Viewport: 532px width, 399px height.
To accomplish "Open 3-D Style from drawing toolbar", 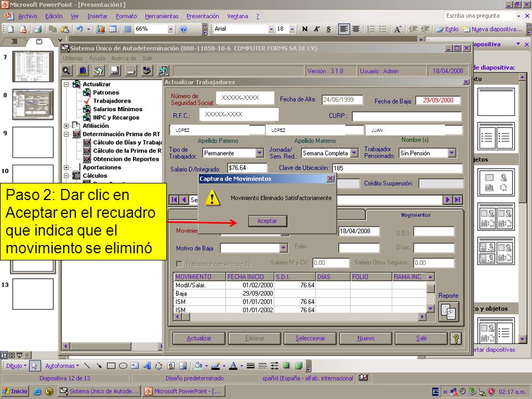I will pyautogui.click(x=299, y=366).
